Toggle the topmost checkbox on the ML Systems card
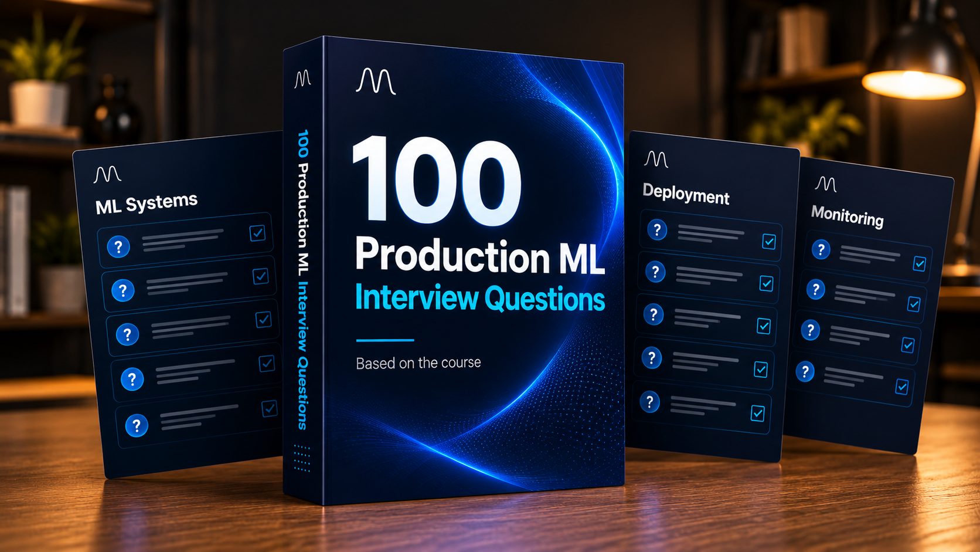The width and height of the screenshot is (980, 552). [257, 233]
